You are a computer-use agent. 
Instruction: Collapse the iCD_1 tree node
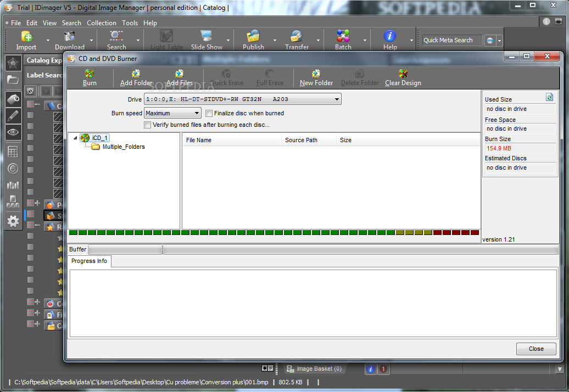pos(75,138)
